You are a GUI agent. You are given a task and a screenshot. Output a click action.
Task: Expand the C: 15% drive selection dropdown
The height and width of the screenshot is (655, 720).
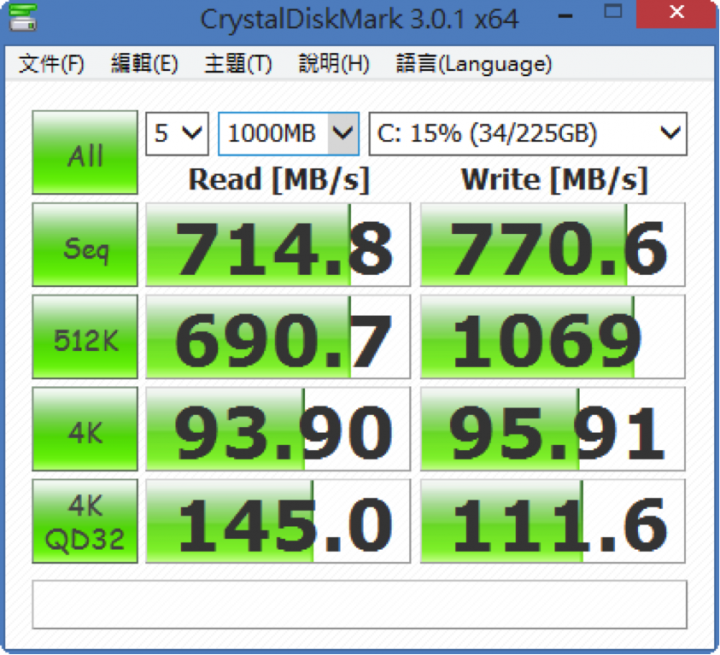528,134
